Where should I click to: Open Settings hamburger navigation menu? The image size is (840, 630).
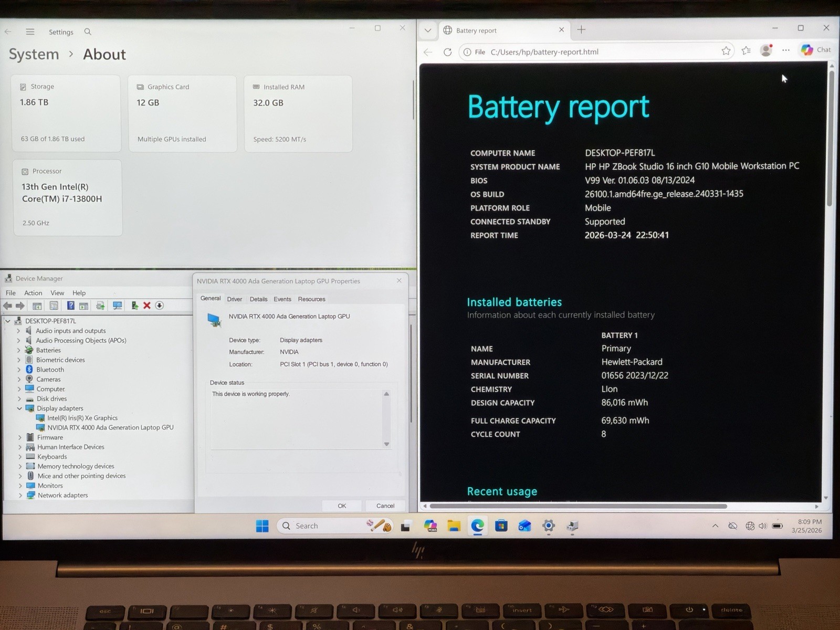[x=30, y=32]
